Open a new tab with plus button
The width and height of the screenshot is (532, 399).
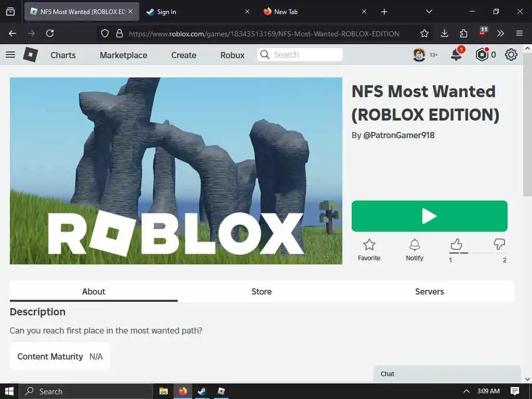pos(384,12)
